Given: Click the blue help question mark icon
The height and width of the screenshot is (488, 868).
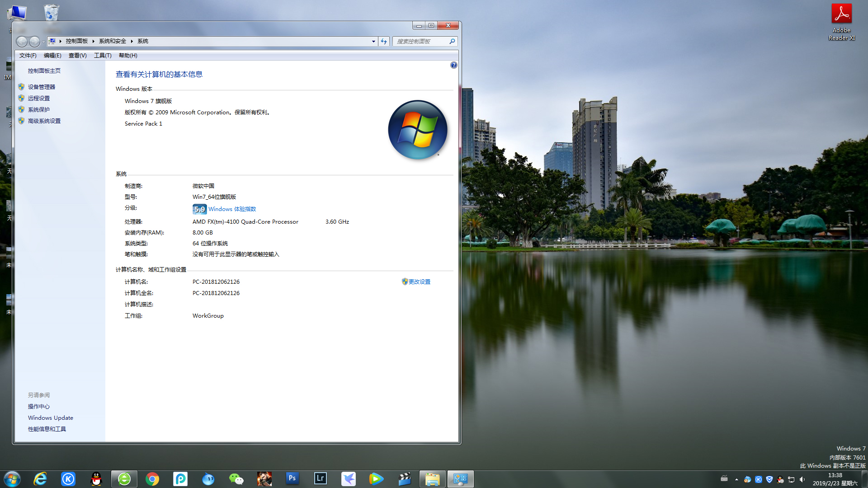Looking at the screenshot, I should [453, 65].
